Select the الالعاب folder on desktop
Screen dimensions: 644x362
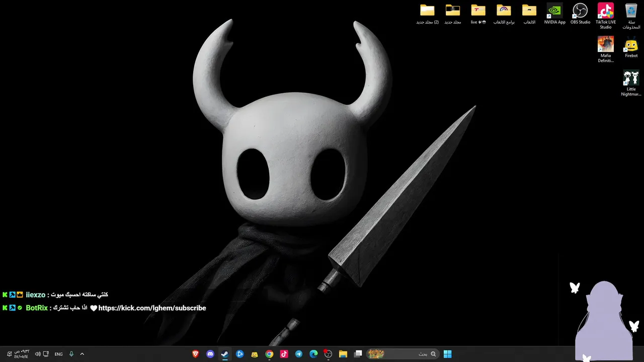529,14
